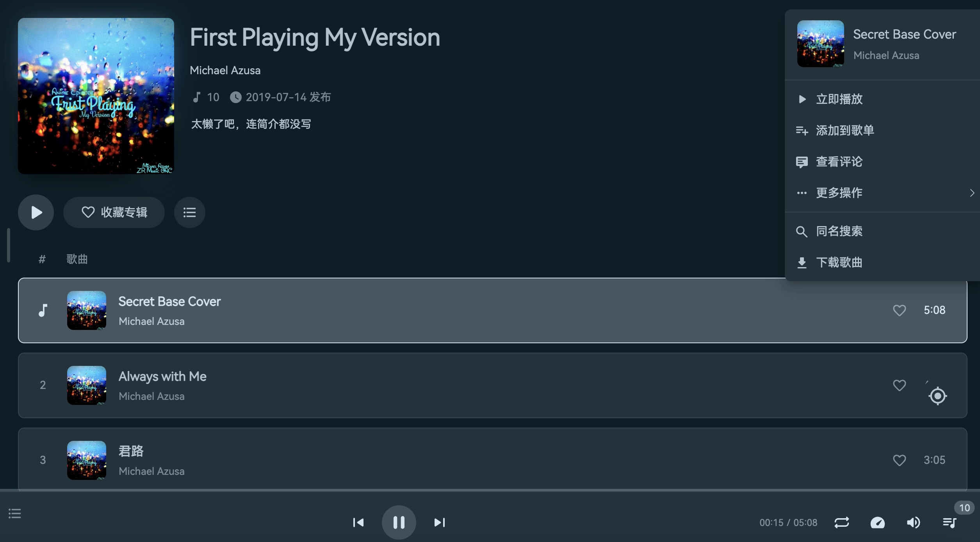Skip to the previous track
The width and height of the screenshot is (980, 542).
pyautogui.click(x=358, y=522)
